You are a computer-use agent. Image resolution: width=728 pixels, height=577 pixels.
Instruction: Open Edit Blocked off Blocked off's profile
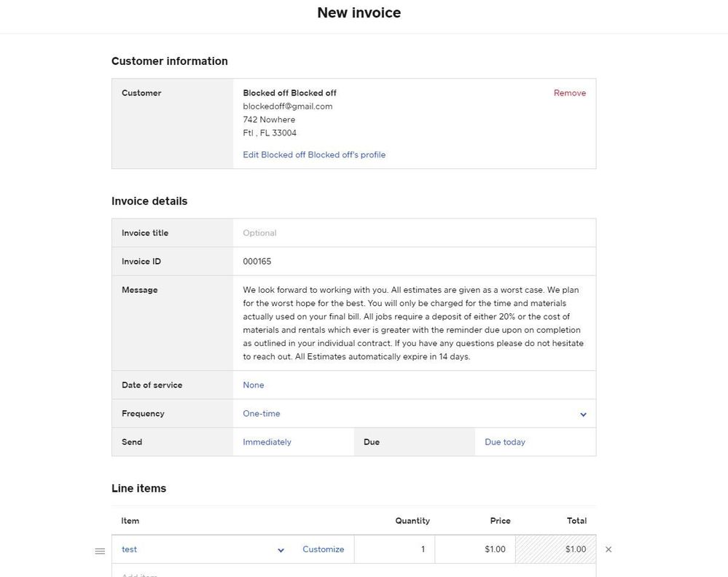tap(314, 155)
